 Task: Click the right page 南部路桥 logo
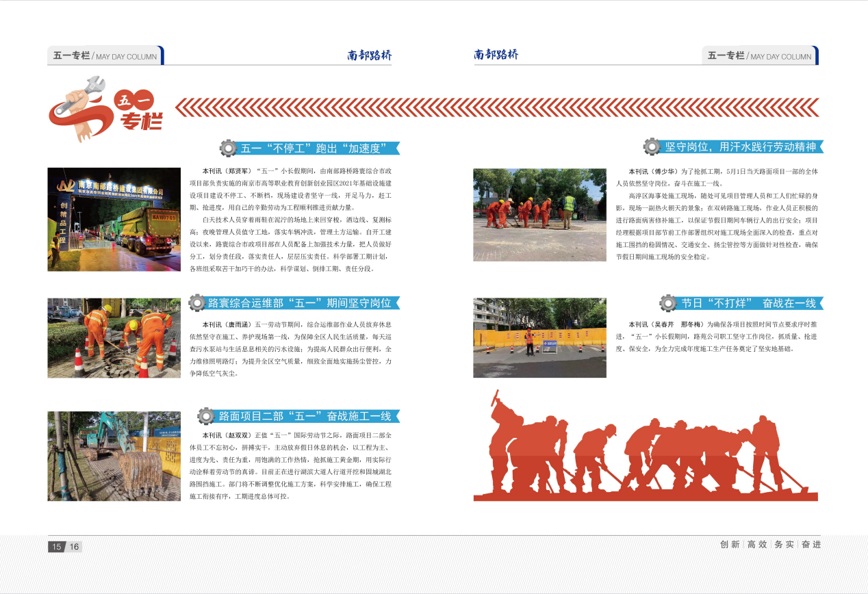click(496, 55)
